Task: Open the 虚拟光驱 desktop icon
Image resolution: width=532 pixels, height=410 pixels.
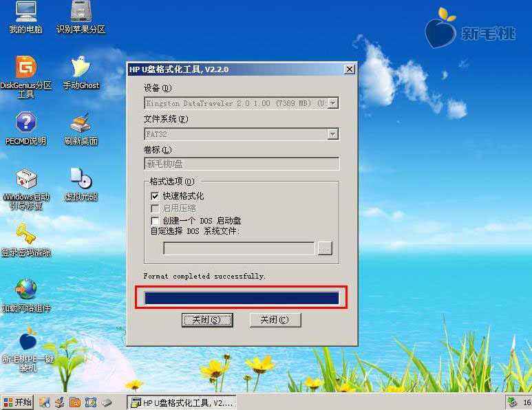Action: tap(81, 184)
